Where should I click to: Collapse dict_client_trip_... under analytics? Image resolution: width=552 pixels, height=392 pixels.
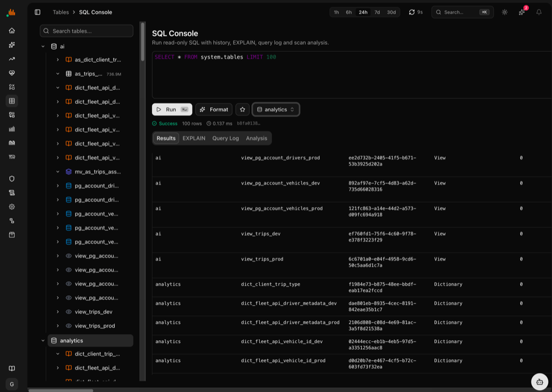pyautogui.click(x=58, y=354)
